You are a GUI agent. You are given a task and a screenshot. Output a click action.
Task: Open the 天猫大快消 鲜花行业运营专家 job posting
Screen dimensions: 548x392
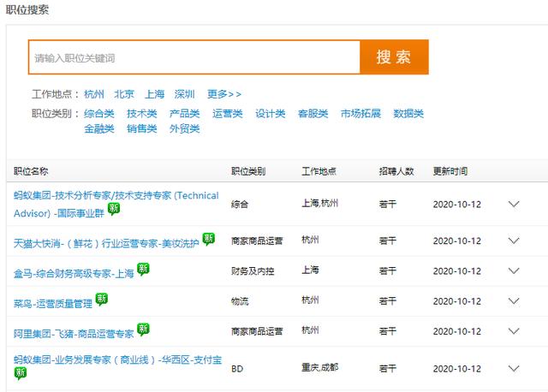tap(106, 243)
